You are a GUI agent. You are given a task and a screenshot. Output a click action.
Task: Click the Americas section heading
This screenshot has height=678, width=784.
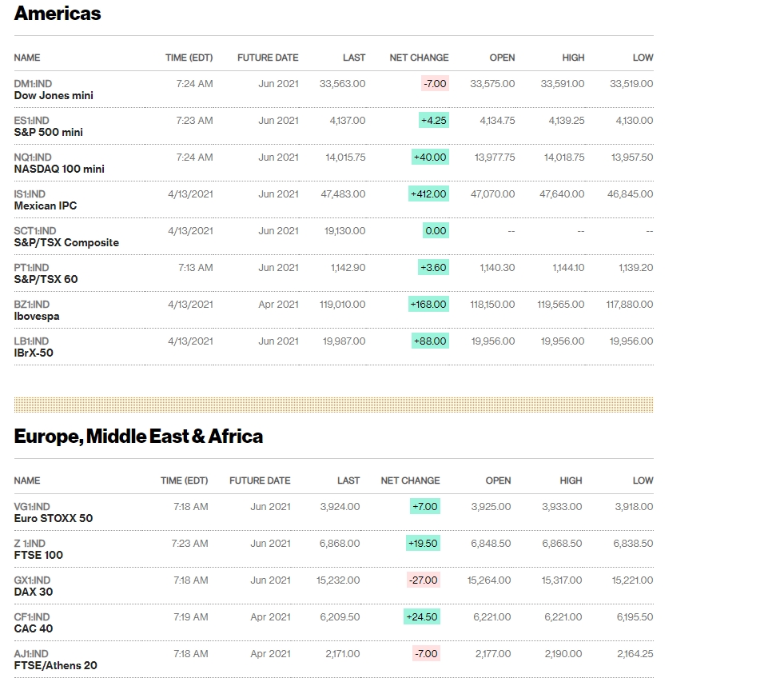[x=58, y=14]
